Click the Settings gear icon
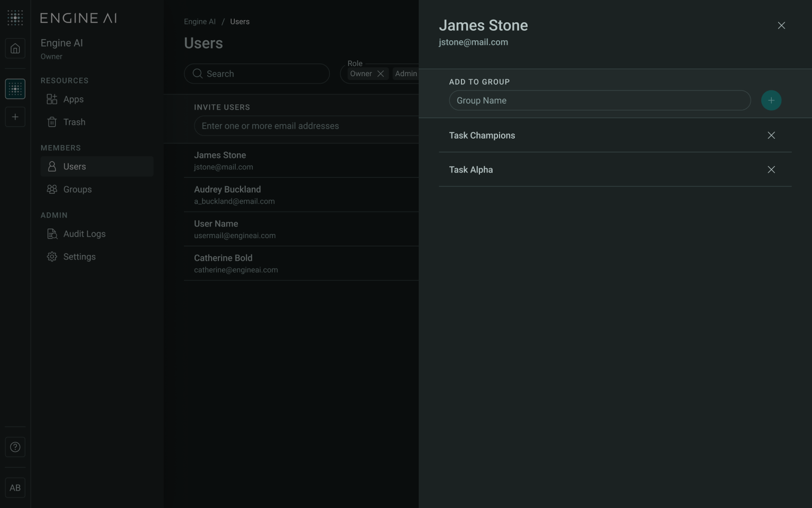The image size is (812, 508). pos(52,257)
